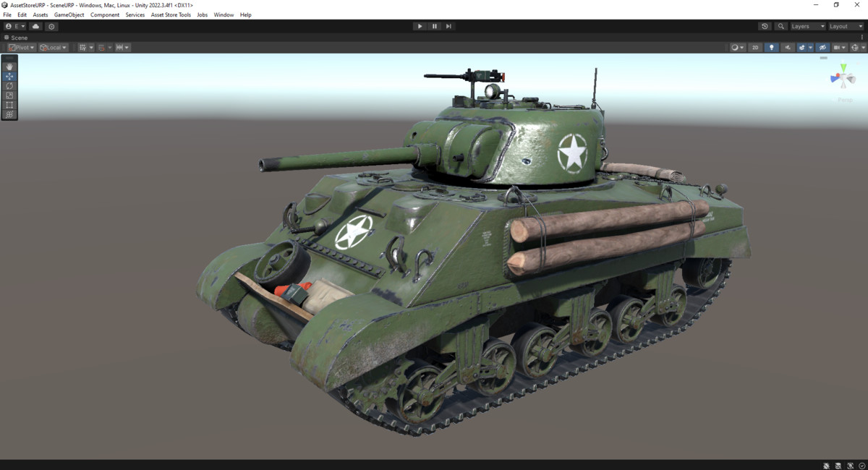868x470 pixels.
Task: Open the Window menu
Action: (224, 14)
